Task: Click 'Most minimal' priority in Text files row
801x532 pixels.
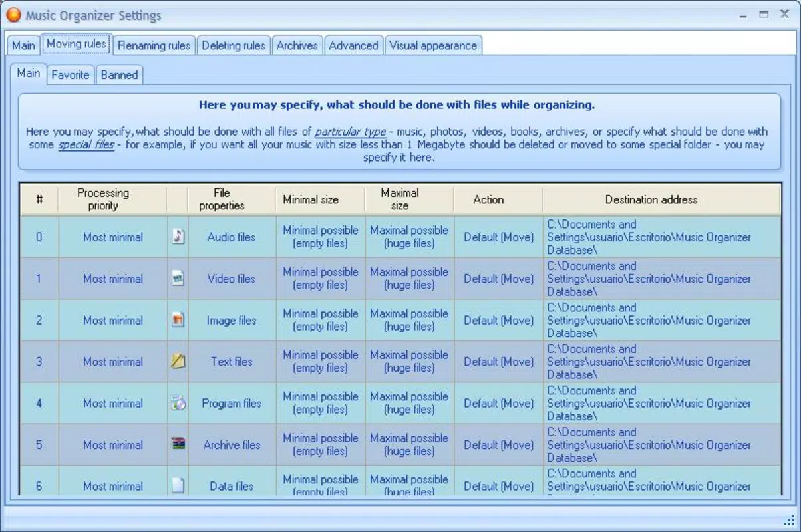Action: click(x=113, y=362)
